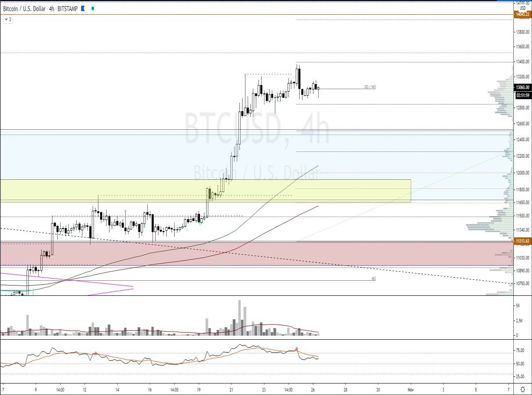This screenshot has width=532, height=395.
Task: Open chart settings gear in bottom corner
Action: pyautogui.click(x=523, y=388)
